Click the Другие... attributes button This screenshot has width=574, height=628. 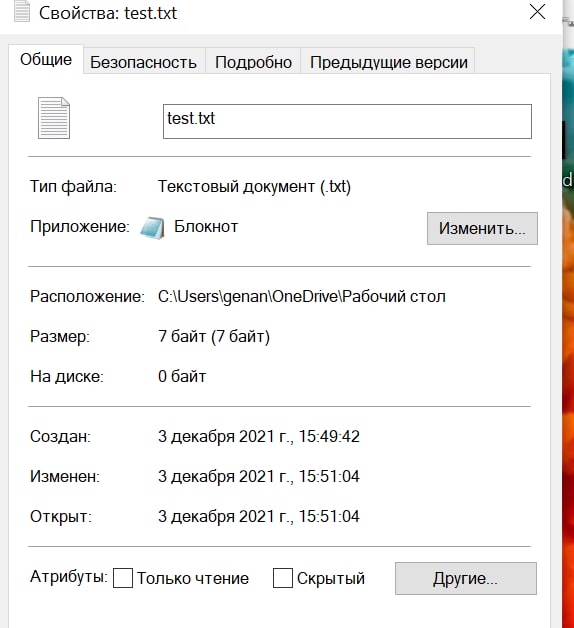pos(466,578)
